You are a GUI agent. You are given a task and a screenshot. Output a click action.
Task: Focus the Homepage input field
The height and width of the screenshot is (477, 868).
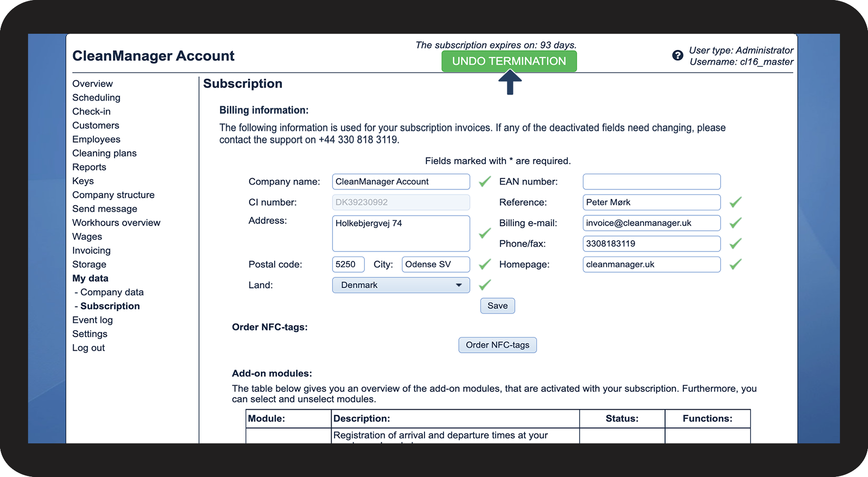click(x=651, y=264)
